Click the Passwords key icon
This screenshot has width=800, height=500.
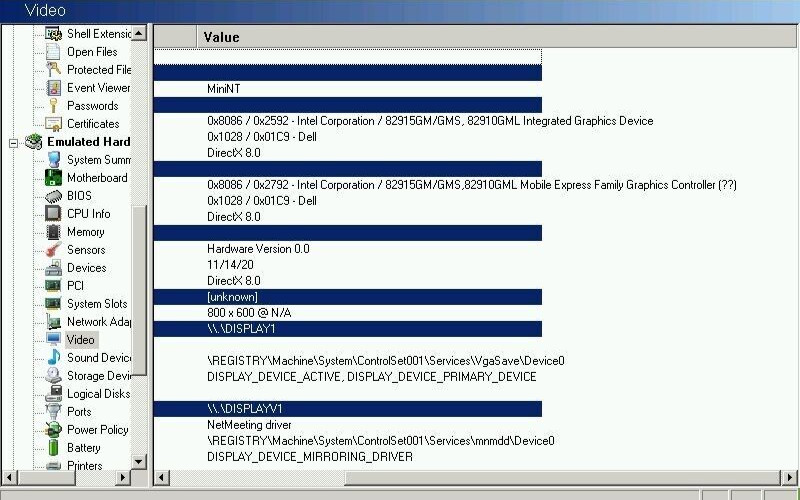(x=53, y=106)
